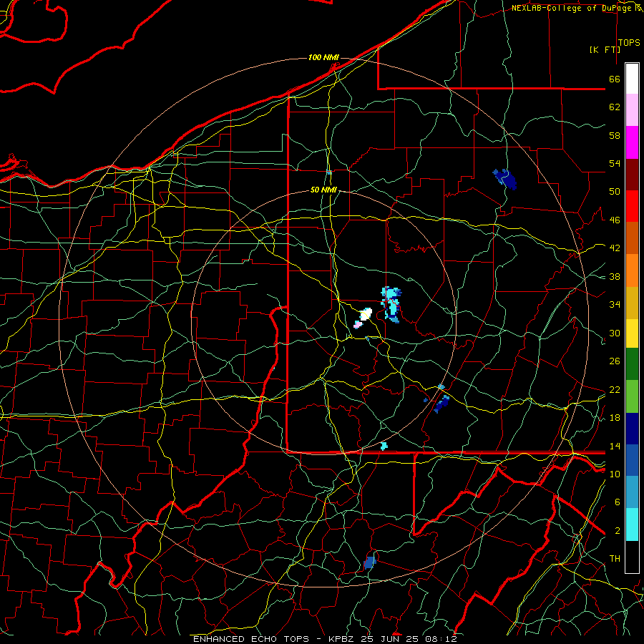The image size is (644, 644).
Task: Click the legend value '58'
Action: (615, 135)
